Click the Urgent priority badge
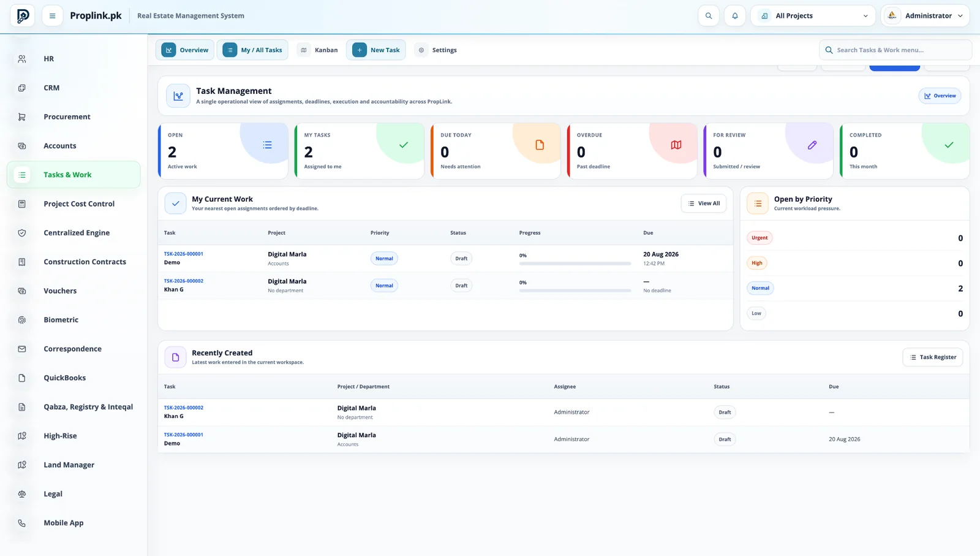980x556 pixels. (759, 238)
